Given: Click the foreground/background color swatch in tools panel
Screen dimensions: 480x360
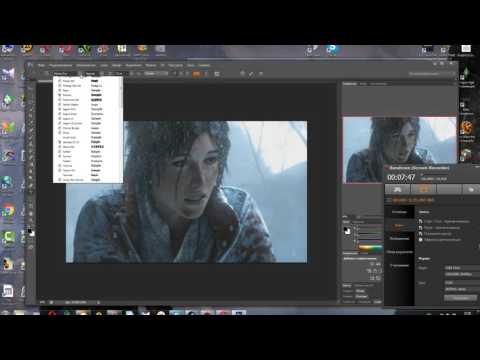Looking at the screenshot, I should [x=31, y=232].
